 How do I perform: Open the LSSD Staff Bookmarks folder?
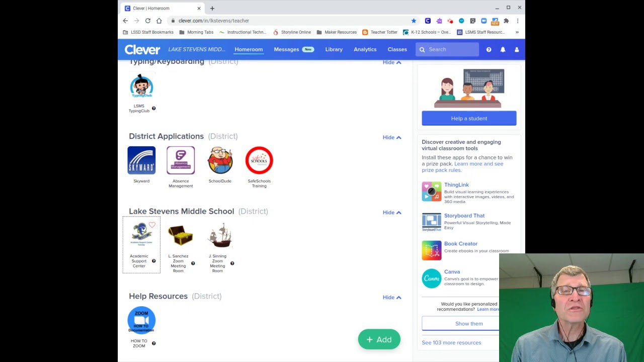coord(148,32)
